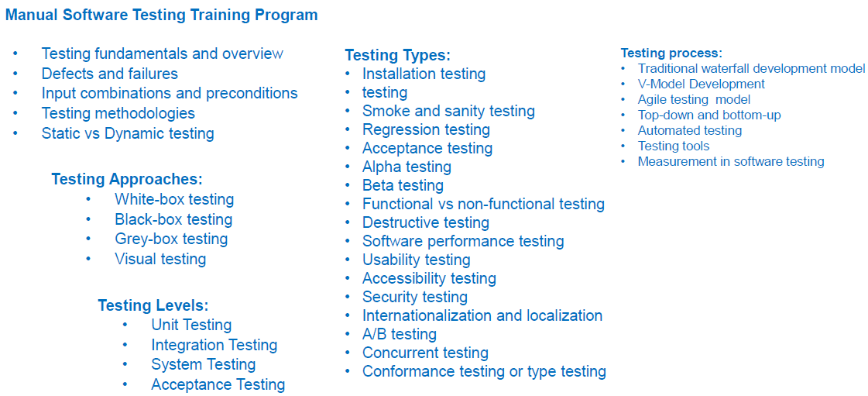Select V-Model Development entry

[x=701, y=84]
